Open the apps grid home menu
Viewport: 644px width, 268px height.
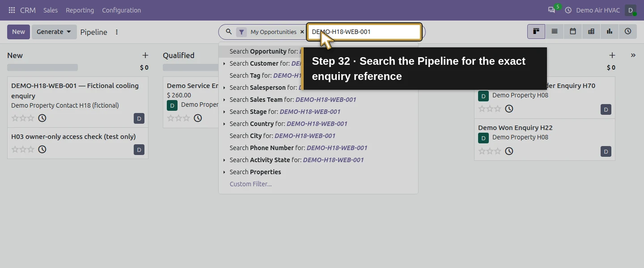[12, 10]
